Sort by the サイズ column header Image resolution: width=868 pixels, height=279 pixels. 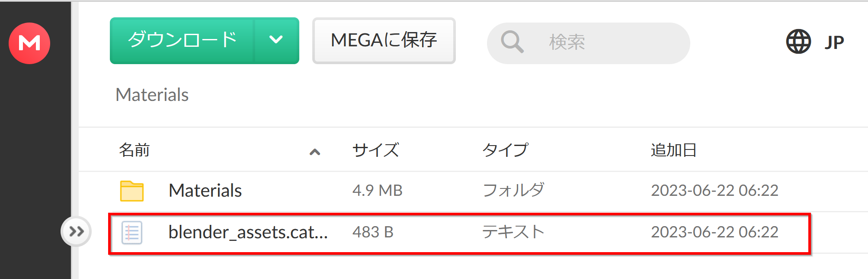click(x=375, y=150)
